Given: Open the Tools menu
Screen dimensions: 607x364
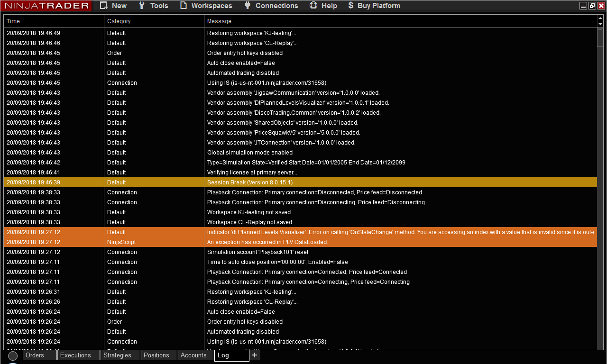Looking at the screenshot, I should coord(153,6).
